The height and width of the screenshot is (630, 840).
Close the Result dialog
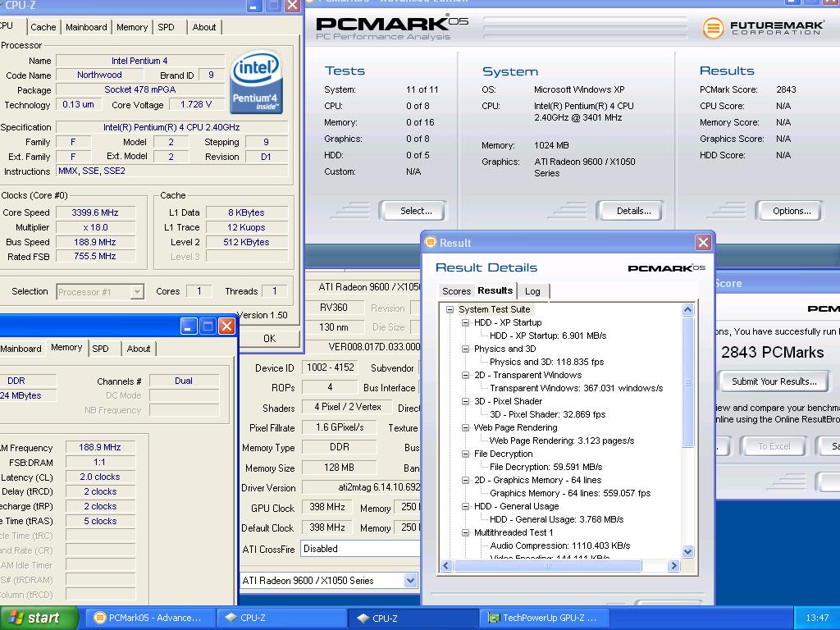703,243
